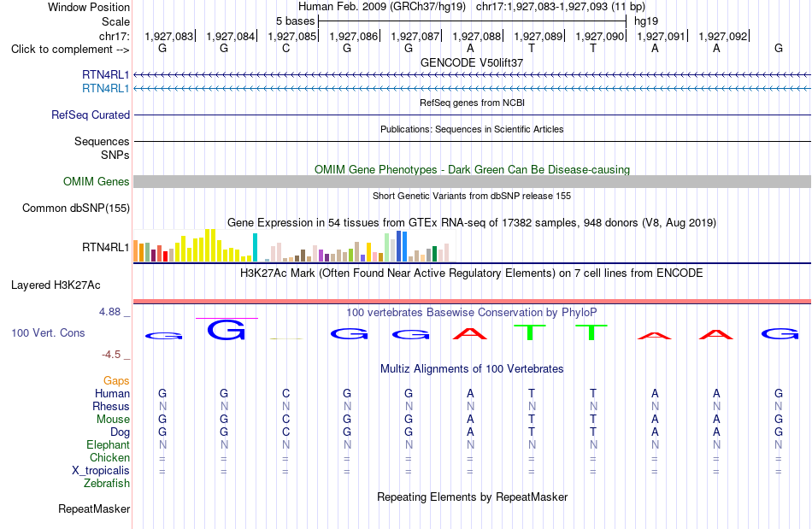
Task: Open the RepeatMasker track label
Action: tap(94, 508)
